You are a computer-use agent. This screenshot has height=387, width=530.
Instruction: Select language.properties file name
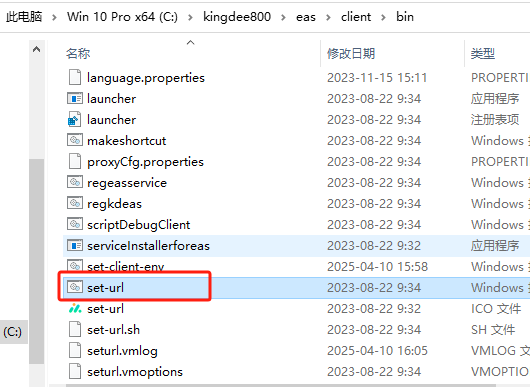click(x=146, y=78)
